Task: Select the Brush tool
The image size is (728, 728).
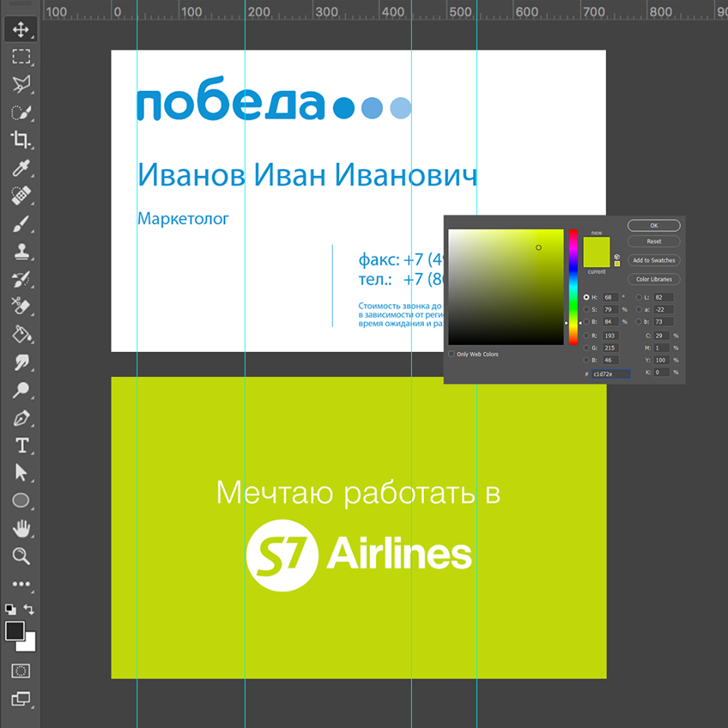Action: pyautogui.click(x=20, y=224)
